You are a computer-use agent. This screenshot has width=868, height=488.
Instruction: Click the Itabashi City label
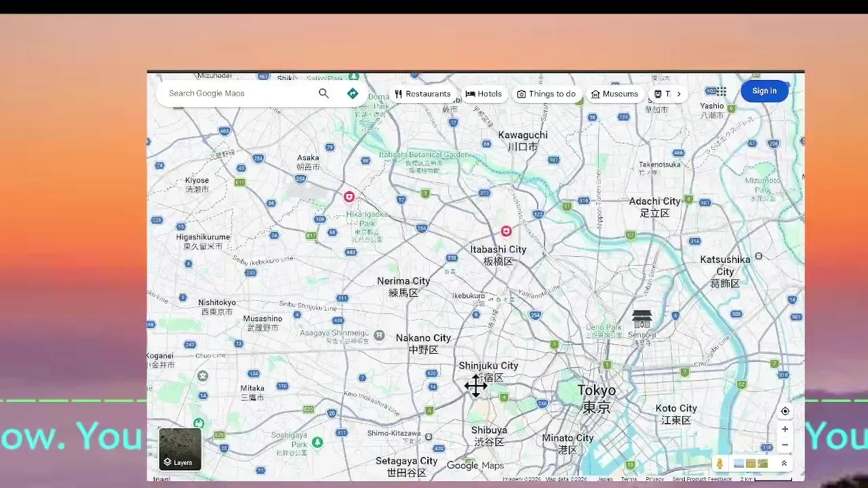click(498, 255)
